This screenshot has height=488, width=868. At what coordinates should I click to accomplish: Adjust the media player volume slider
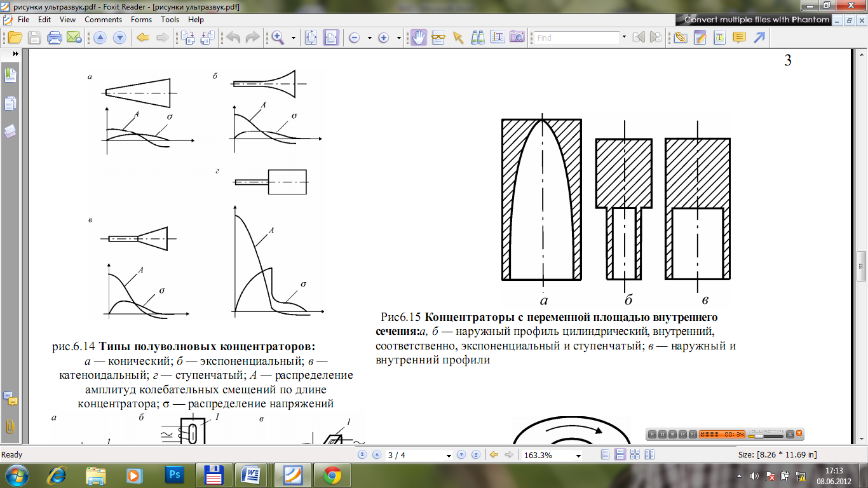766,437
